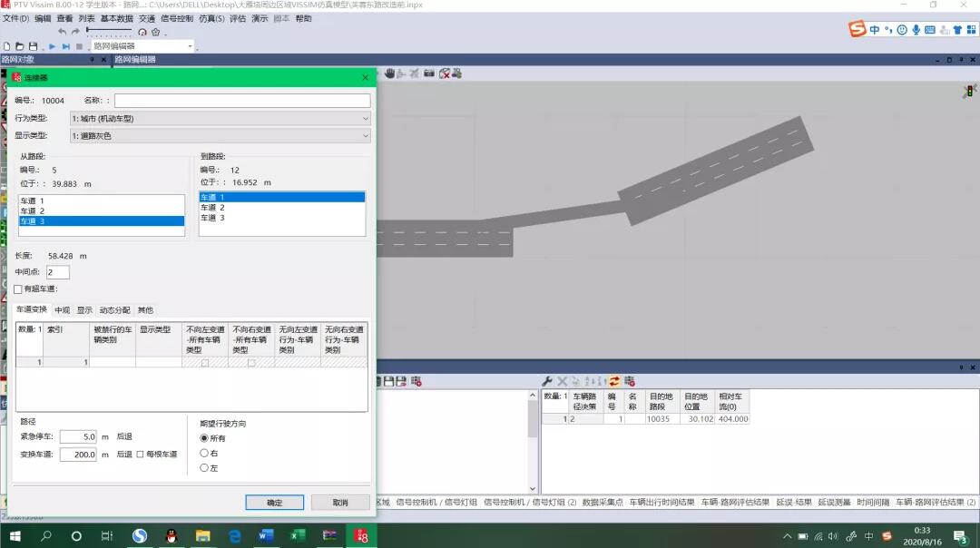This screenshot has width=980, height=548.
Task: Enable the 有超车道 checkbox
Action: [18, 289]
